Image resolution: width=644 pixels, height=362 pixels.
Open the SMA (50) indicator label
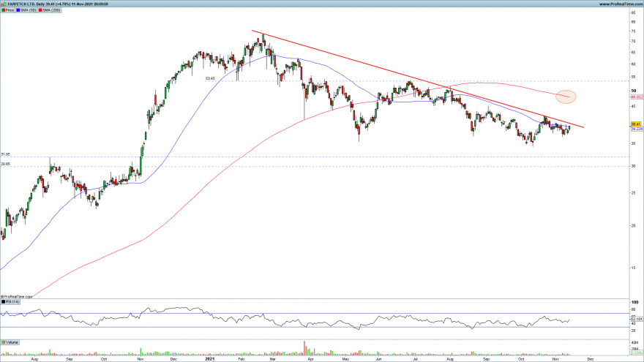pos(26,10)
